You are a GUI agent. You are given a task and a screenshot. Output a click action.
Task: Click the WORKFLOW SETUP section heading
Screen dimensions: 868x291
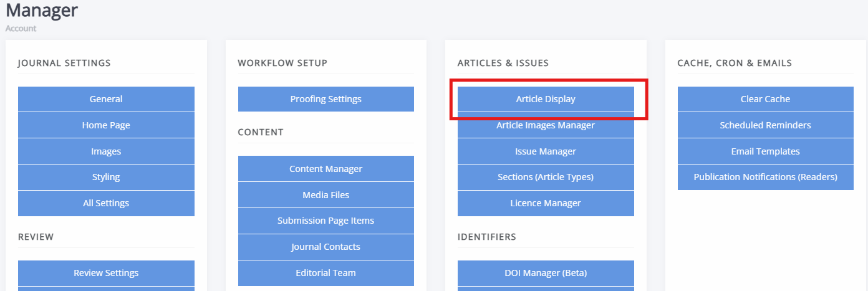point(282,63)
